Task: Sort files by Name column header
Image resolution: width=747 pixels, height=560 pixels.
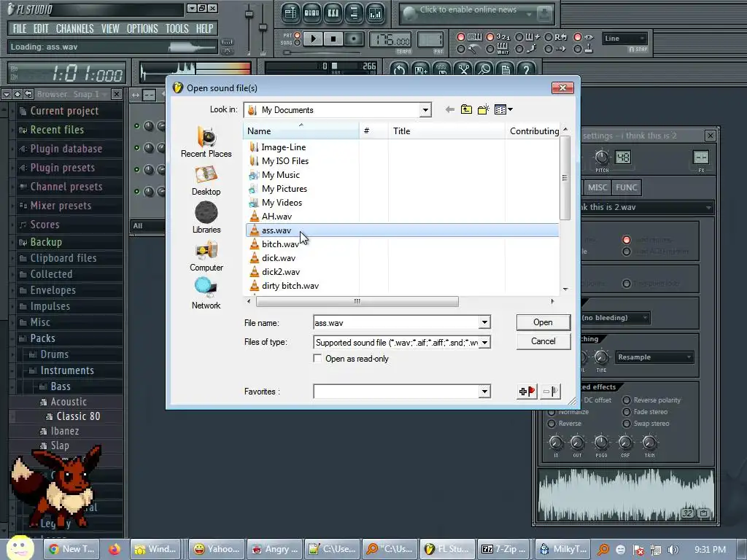Action: (301, 131)
